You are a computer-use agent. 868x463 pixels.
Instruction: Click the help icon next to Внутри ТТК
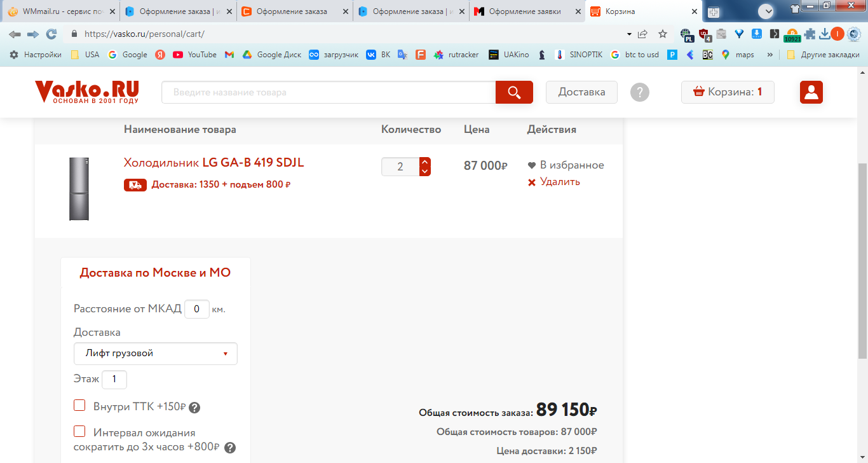pyautogui.click(x=194, y=408)
